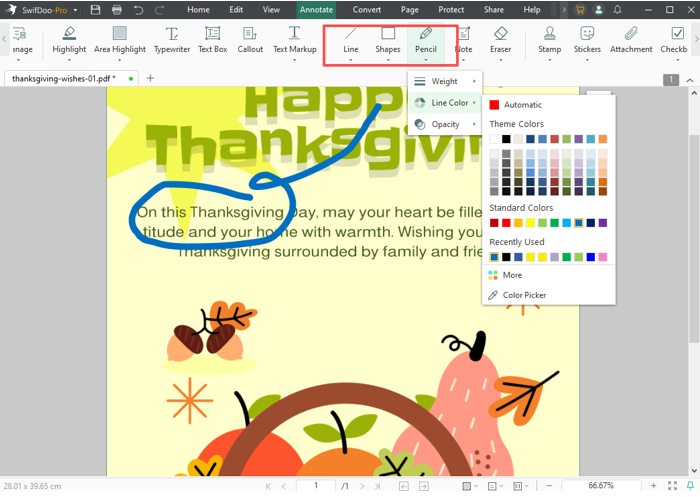Select the Area Highlight tool
The image size is (700, 497).
pos(120,40)
